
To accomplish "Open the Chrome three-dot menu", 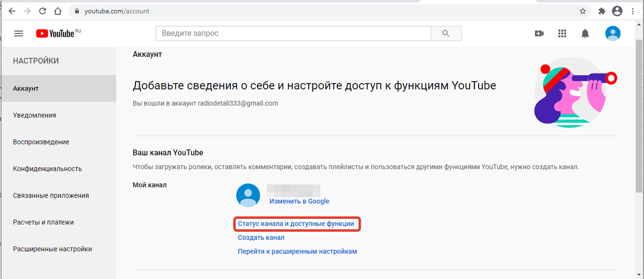I will pos(633,11).
